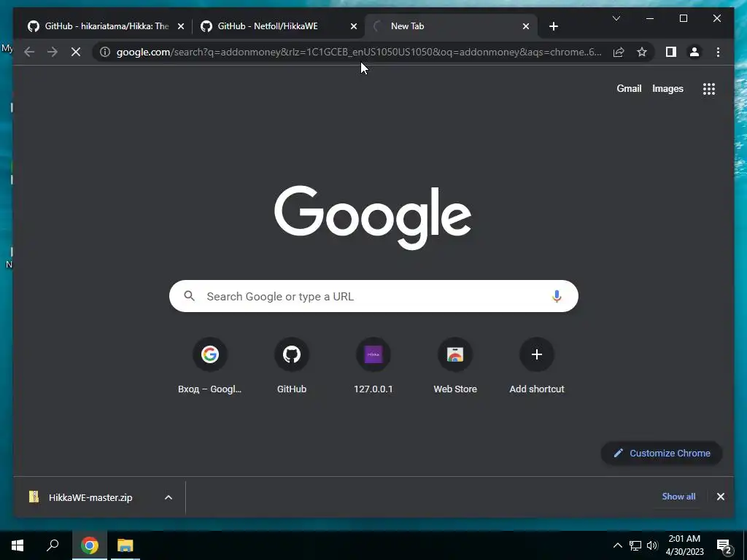Share this page icon
This screenshot has height=560, width=747.
pos(619,52)
